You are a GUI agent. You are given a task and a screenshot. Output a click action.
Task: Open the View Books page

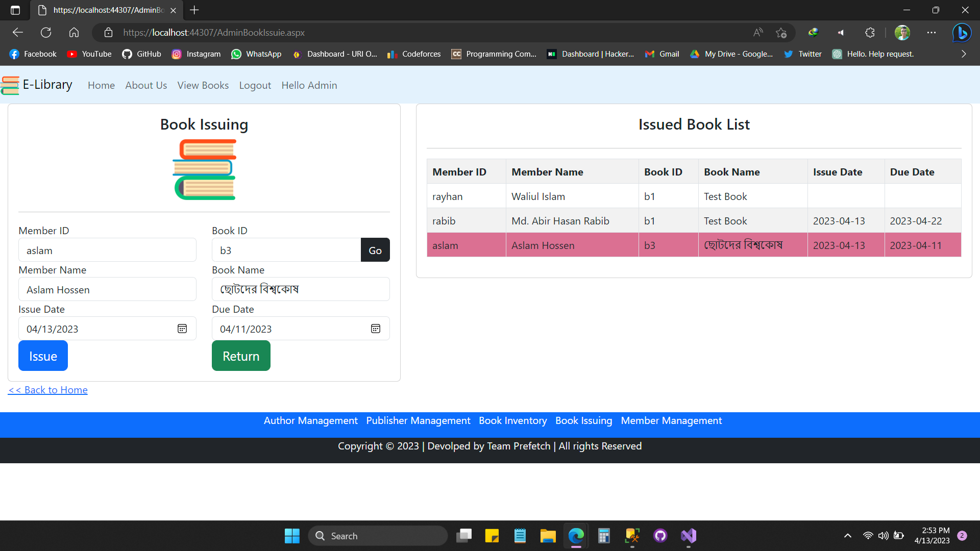point(203,85)
